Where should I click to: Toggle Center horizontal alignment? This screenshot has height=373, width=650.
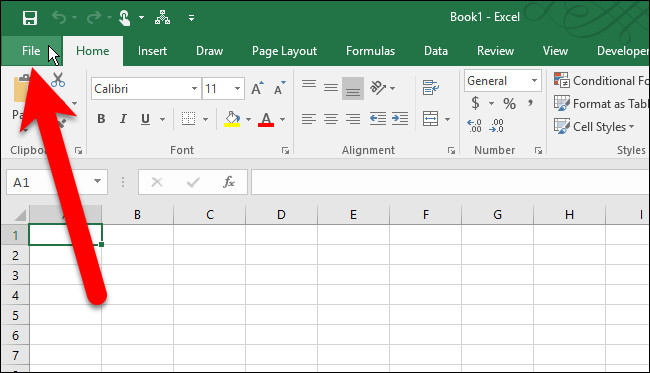coord(331,119)
